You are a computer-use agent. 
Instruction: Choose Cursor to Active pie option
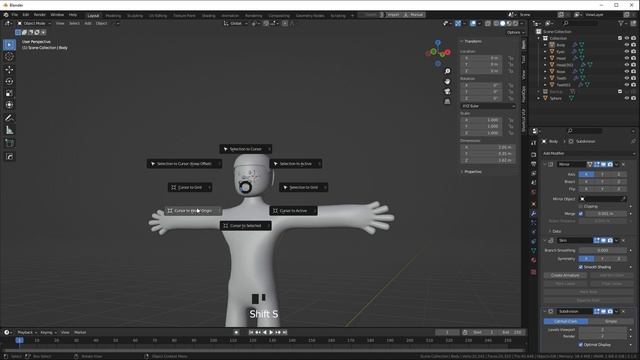293,211
